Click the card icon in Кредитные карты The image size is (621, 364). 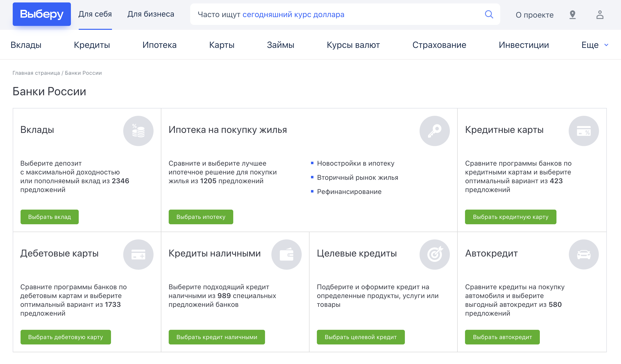click(x=583, y=131)
